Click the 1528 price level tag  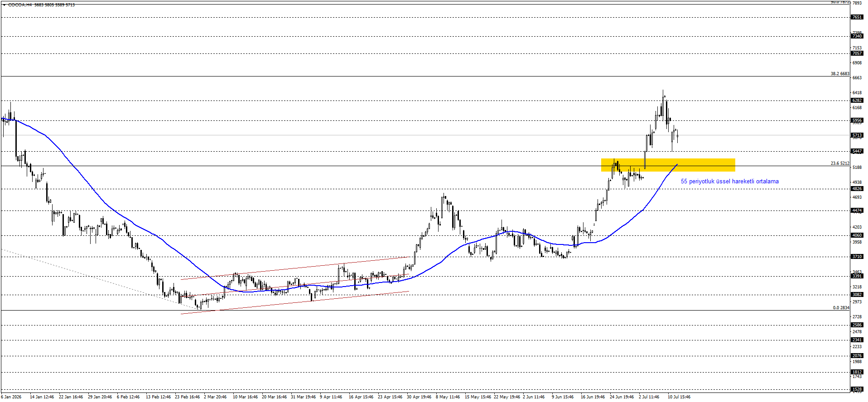click(x=857, y=389)
